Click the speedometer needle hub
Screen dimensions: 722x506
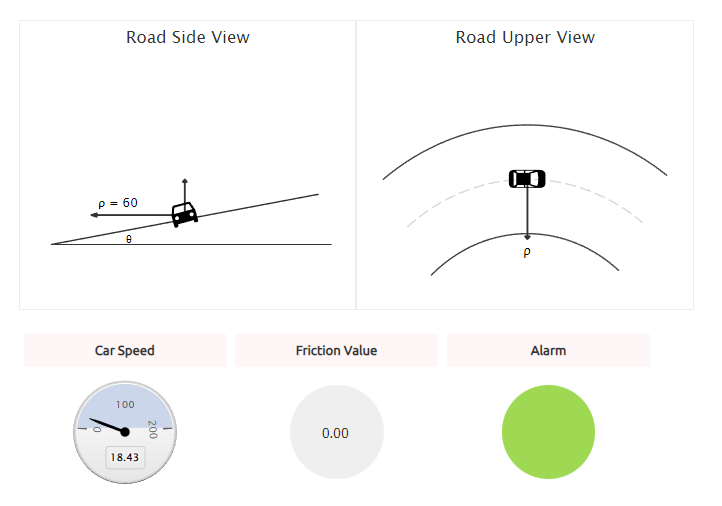click(x=125, y=432)
